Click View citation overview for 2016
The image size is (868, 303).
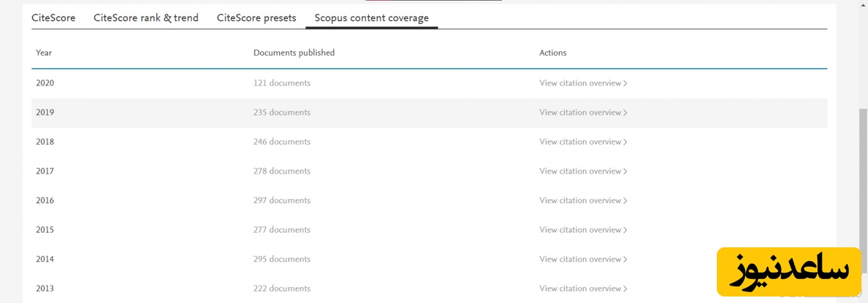click(583, 200)
